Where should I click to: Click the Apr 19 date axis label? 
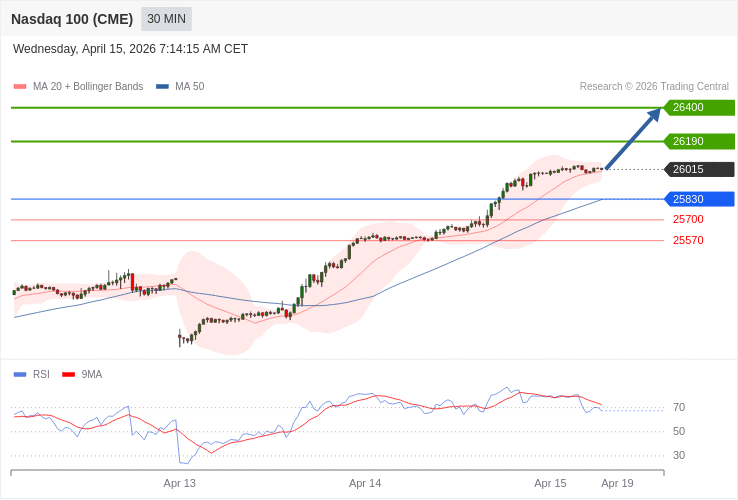[617, 483]
